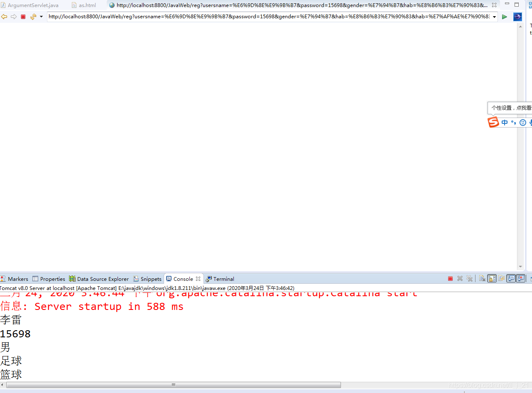Clear the console output

[482, 279]
